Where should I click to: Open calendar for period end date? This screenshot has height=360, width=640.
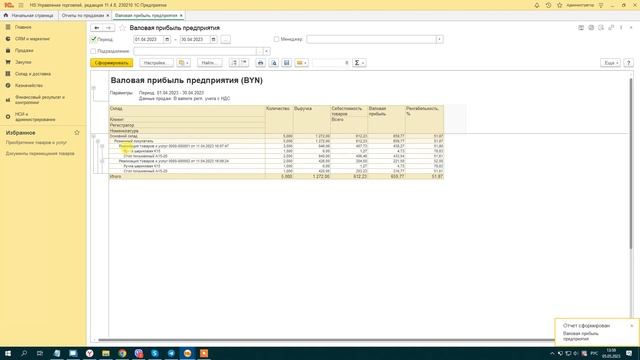213,40
